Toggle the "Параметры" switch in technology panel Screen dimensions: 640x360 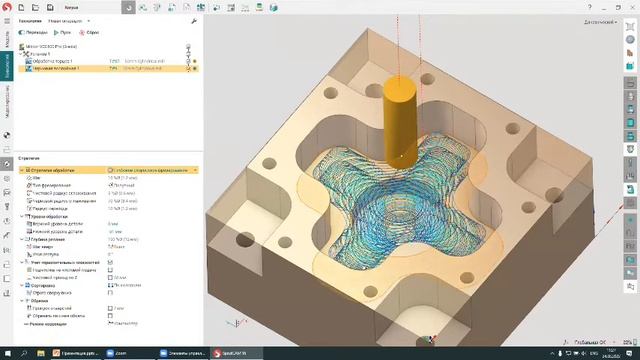[21, 32]
